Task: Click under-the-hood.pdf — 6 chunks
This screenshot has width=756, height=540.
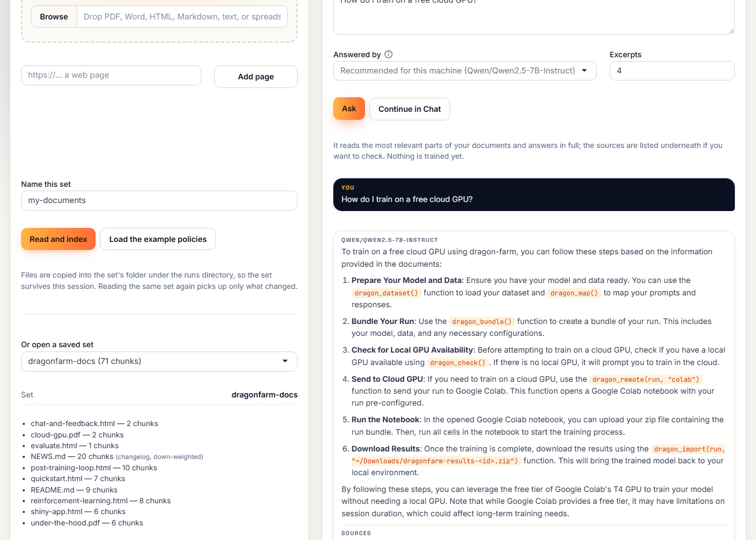Action: point(87,523)
